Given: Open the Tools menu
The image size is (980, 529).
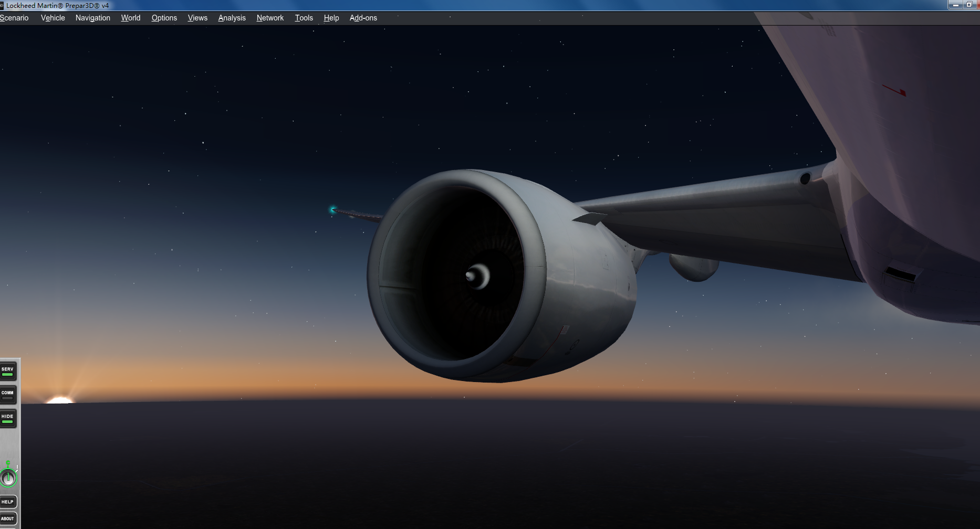Looking at the screenshot, I should 304,17.
